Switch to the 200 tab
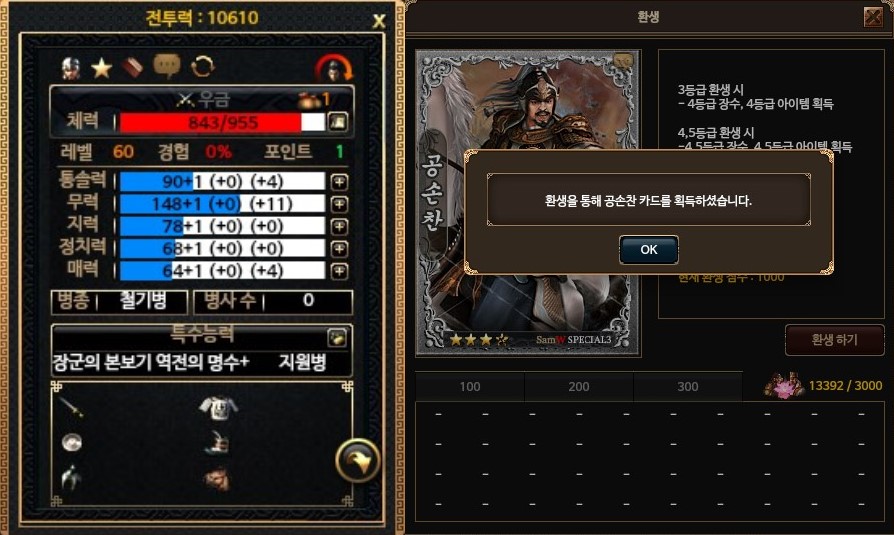 tap(579, 387)
